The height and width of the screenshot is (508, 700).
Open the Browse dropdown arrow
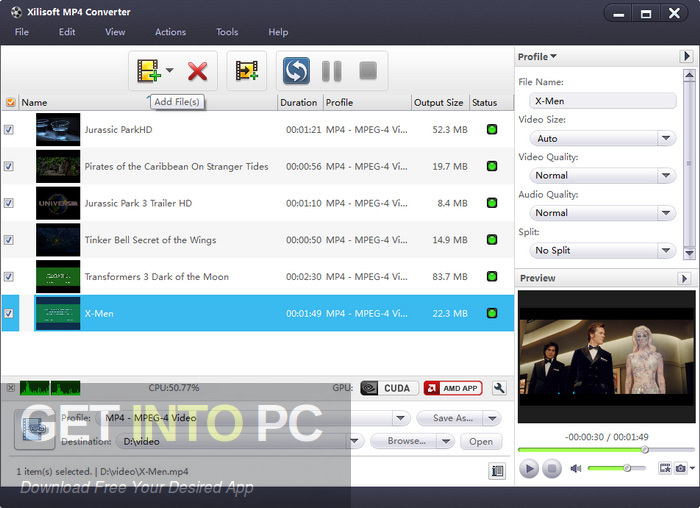(446, 441)
